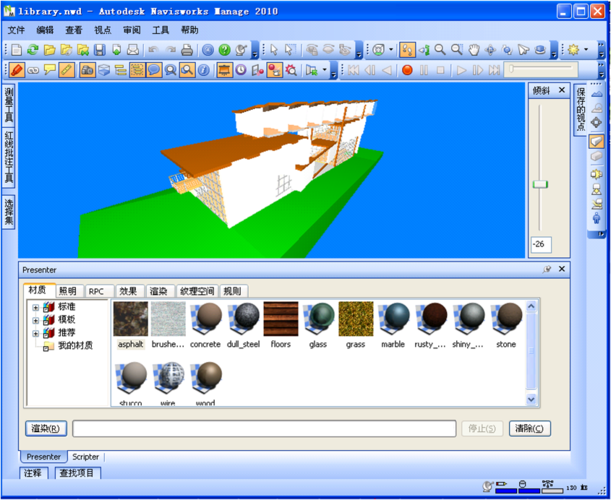The width and height of the screenshot is (611, 500).
Task: Open the 文件 menu
Action: coord(16,30)
